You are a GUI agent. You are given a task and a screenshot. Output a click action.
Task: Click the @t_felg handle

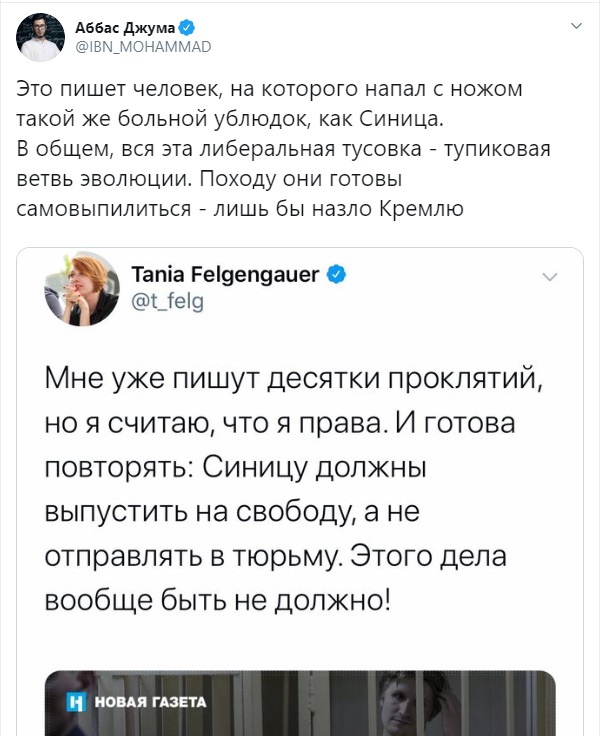(165, 299)
